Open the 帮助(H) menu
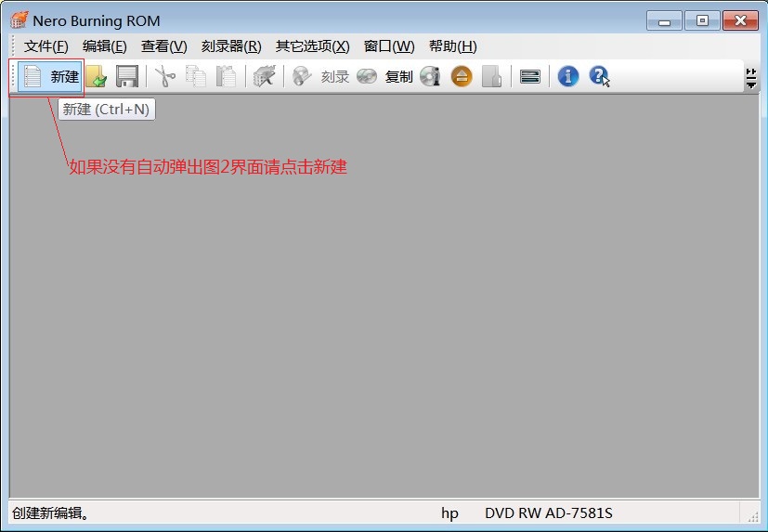This screenshot has height=532, width=768. point(453,46)
